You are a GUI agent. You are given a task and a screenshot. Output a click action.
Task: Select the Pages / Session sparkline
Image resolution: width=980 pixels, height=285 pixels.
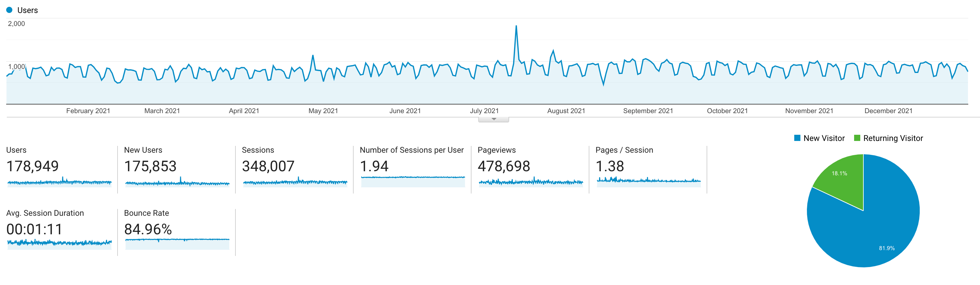[x=649, y=181]
